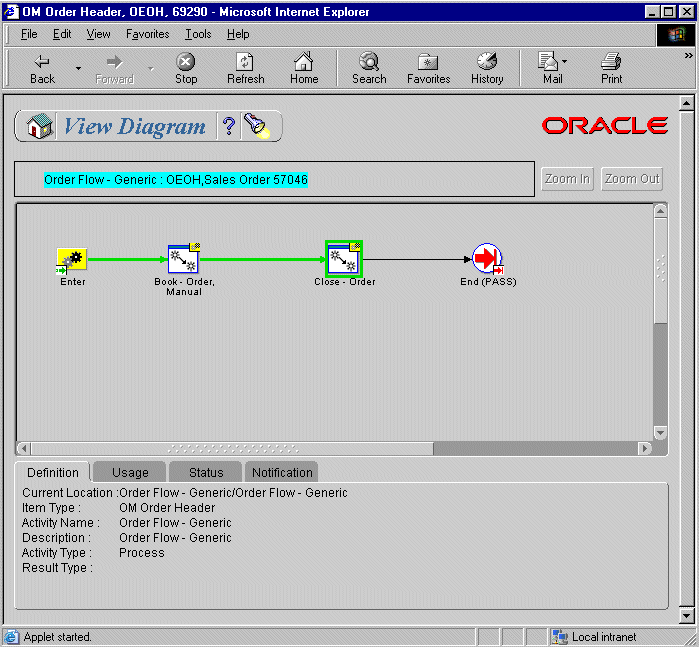699x647 pixels.
Task: Click the Back toolbar icon
Action: tap(42, 62)
